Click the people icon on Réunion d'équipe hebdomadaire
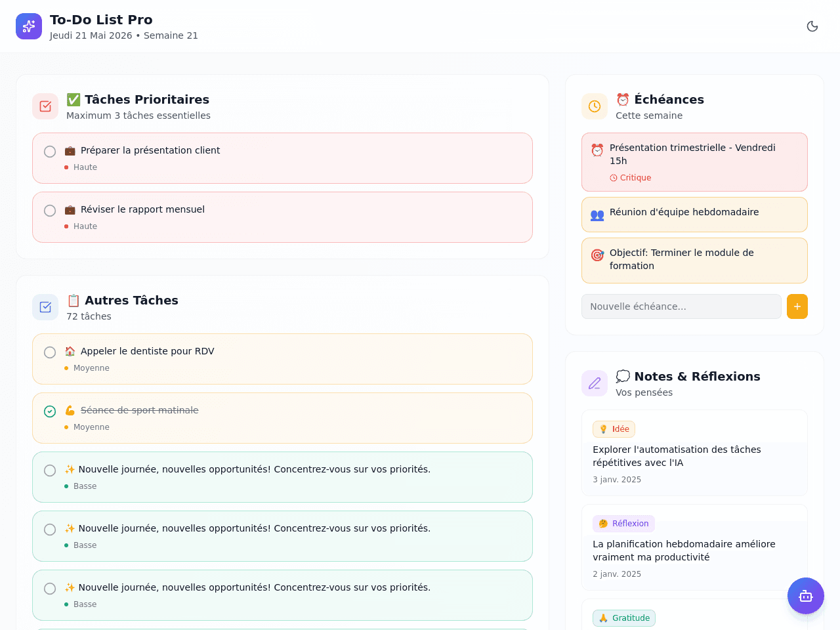The width and height of the screenshot is (840, 630). pos(597,215)
